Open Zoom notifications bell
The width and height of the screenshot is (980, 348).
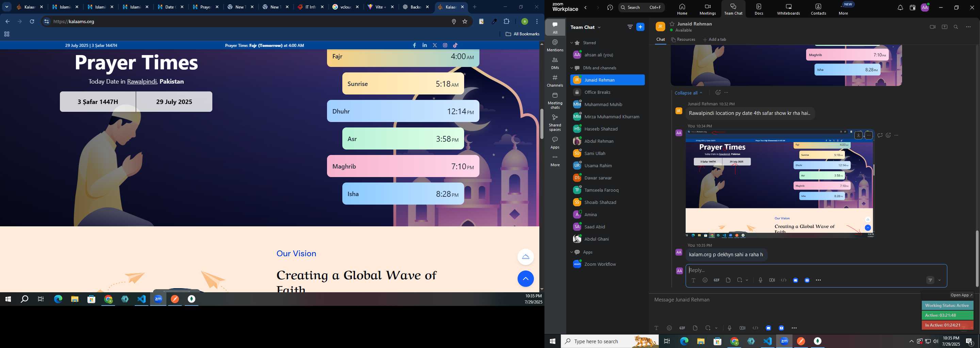click(900, 7)
